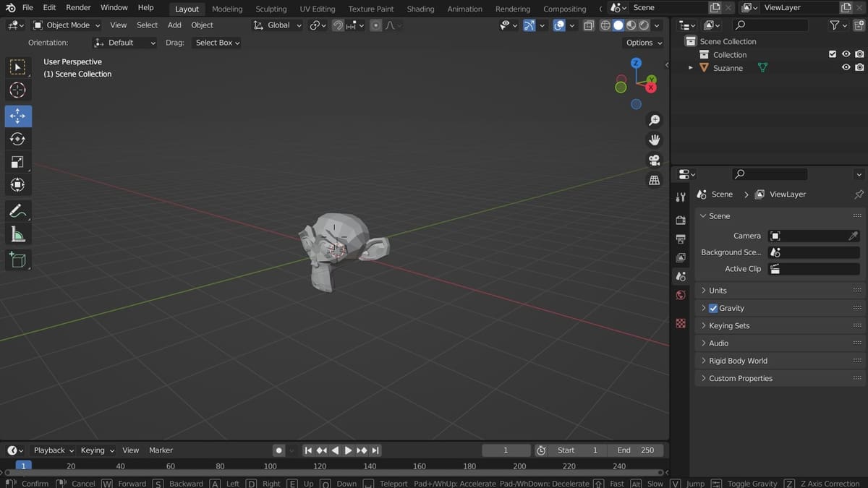Viewport: 868px width, 488px height.
Task: Select the 3D Cursor tool
Action: click(x=18, y=90)
